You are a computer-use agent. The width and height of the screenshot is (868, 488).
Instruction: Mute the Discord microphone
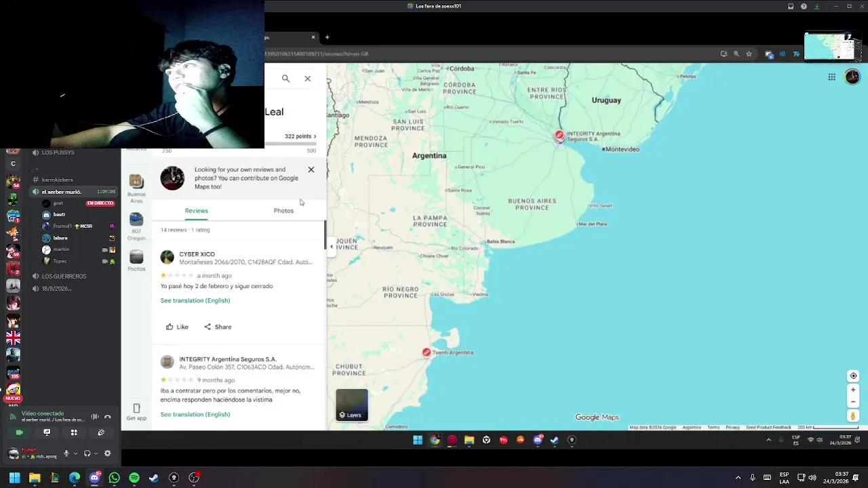pos(66,453)
